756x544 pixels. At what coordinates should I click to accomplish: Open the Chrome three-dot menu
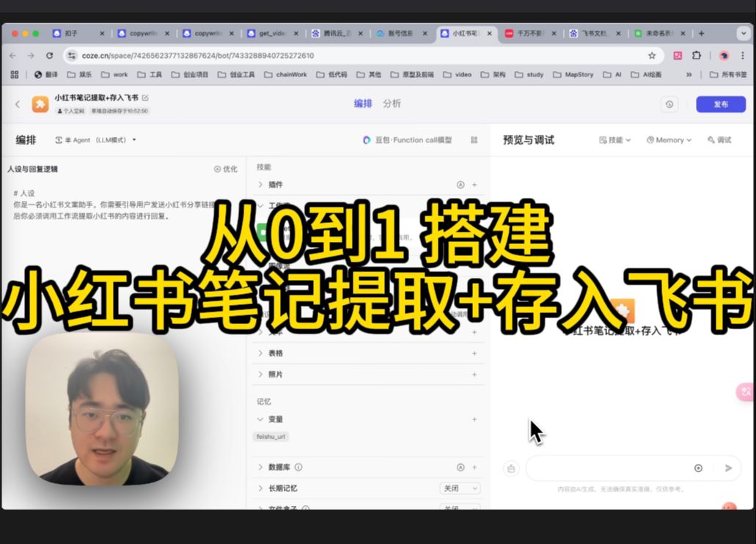[743, 56]
